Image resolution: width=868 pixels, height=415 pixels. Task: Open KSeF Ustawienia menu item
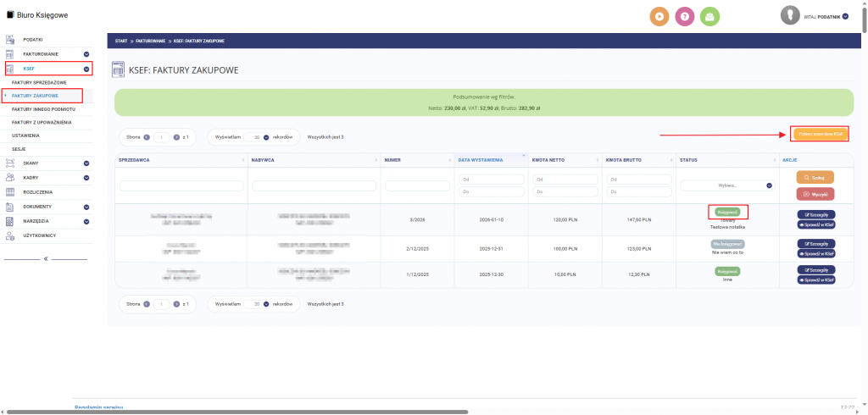point(25,136)
